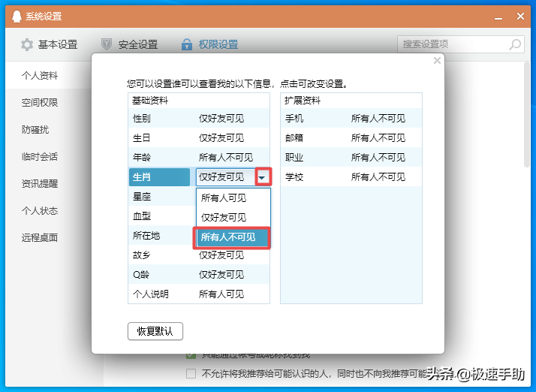Change the 职业 visibility setting
Screen dimensions: 536x392
[378, 158]
